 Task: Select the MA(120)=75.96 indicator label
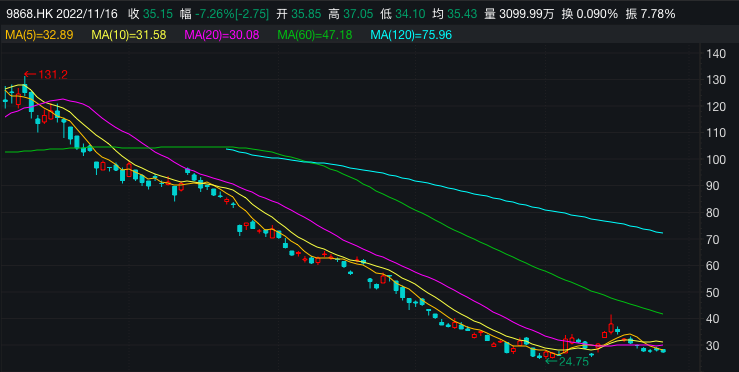(411, 34)
